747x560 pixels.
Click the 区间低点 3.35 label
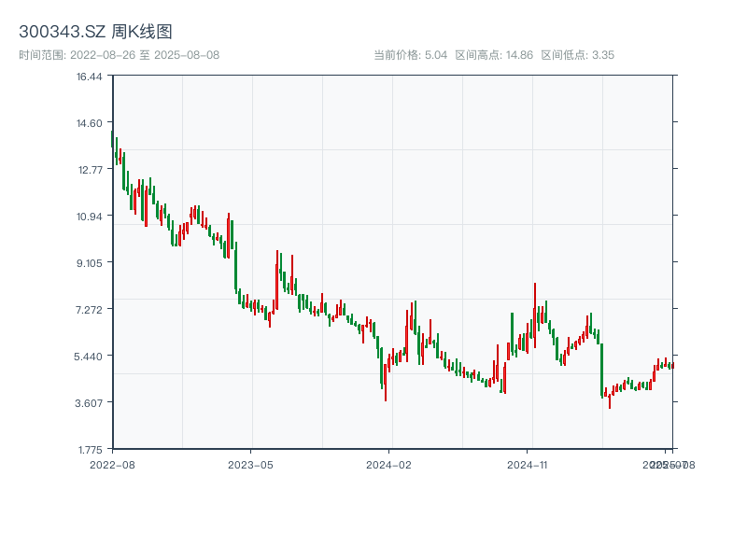577,55
